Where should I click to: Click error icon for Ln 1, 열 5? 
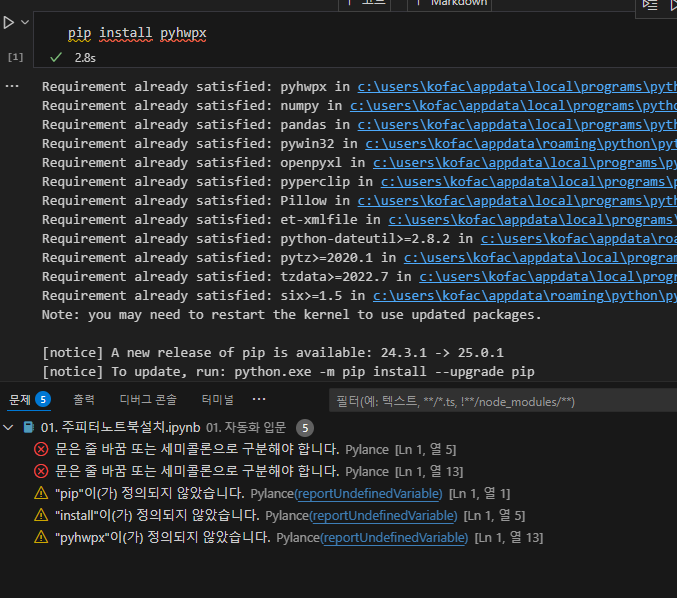click(41, 449)
